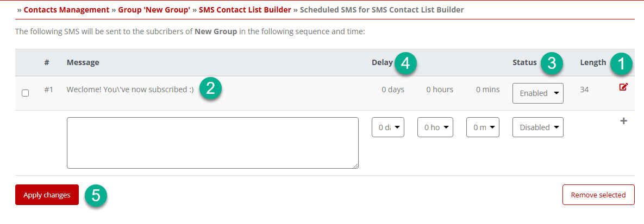
Task: Click the Apply changes button
Action: tap(47, 195)
